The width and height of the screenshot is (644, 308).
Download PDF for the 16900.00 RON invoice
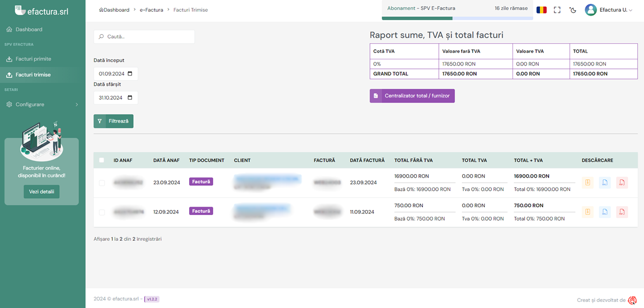[x=622, y=183]
